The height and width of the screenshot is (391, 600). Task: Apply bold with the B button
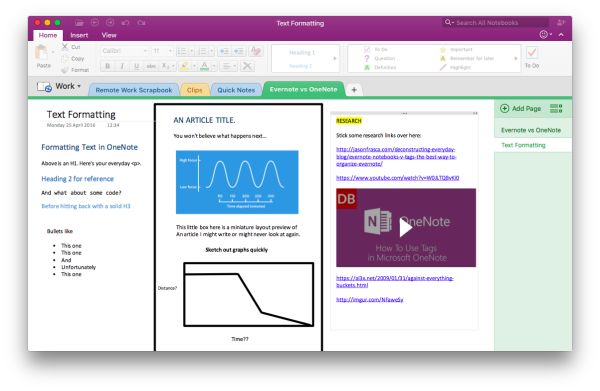pyautogui.click(x=108, y=66)
